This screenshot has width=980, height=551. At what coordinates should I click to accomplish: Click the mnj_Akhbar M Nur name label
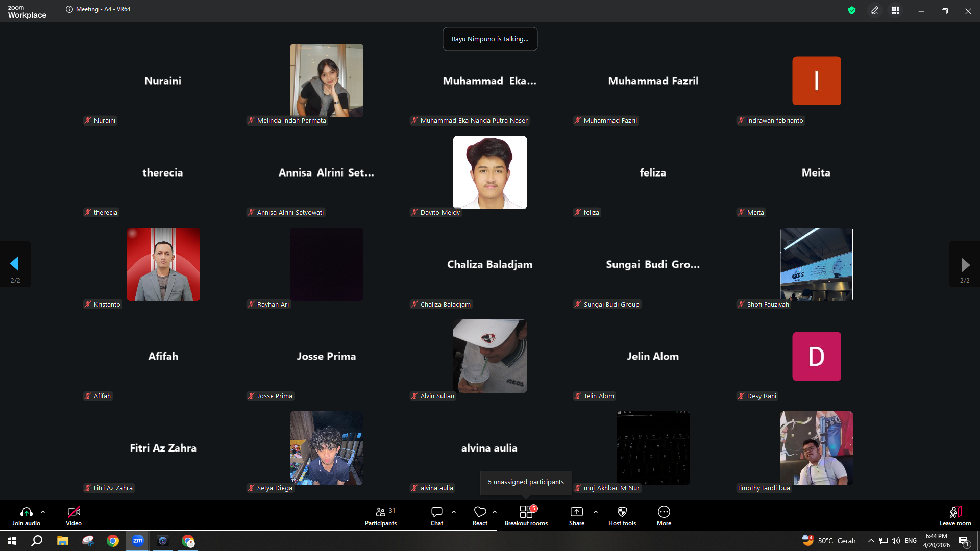[607, 488]
